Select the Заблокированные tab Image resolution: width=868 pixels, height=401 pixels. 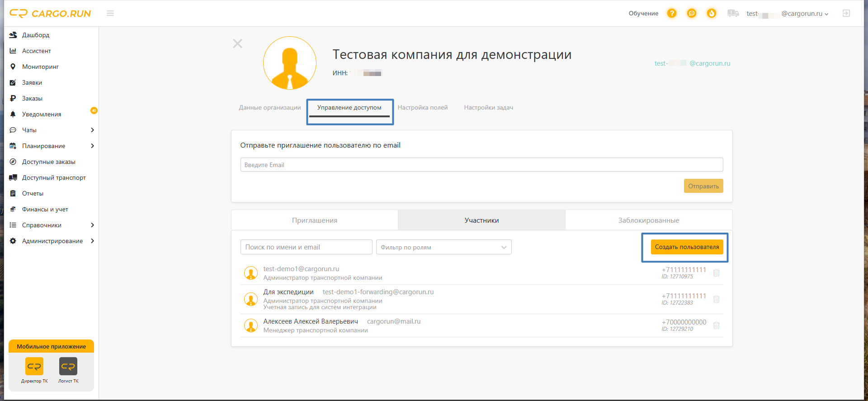(648, 220)
